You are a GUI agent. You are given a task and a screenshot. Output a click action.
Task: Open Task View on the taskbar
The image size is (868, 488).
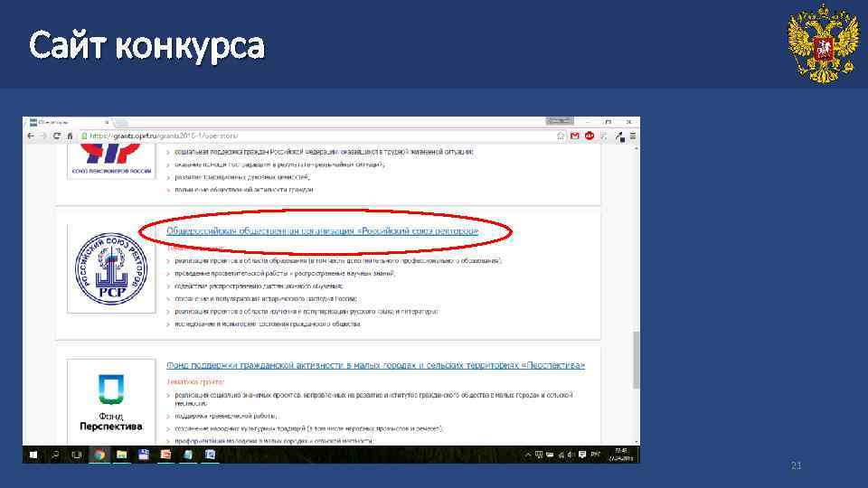(76, 455)
